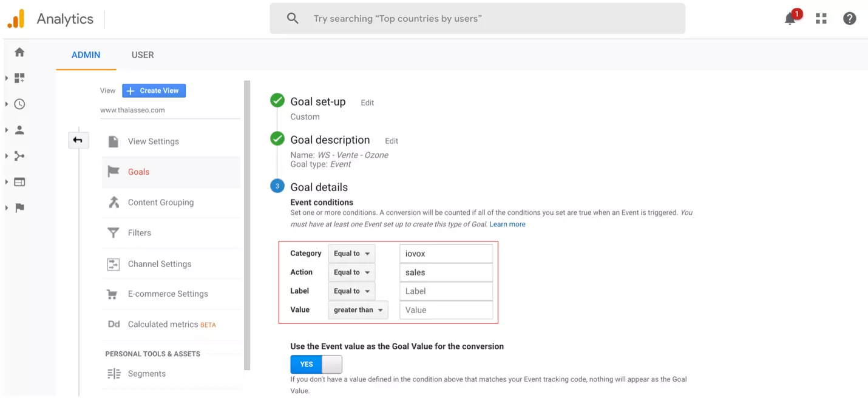This screenshot has height=415, width=868.
Task: Open Action 'Equal to' dropdown
Action: (351, 272)
